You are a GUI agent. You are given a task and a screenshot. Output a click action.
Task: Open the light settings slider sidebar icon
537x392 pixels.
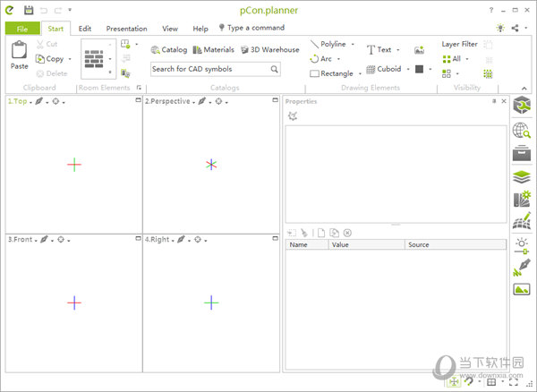(x=522, y=246)
